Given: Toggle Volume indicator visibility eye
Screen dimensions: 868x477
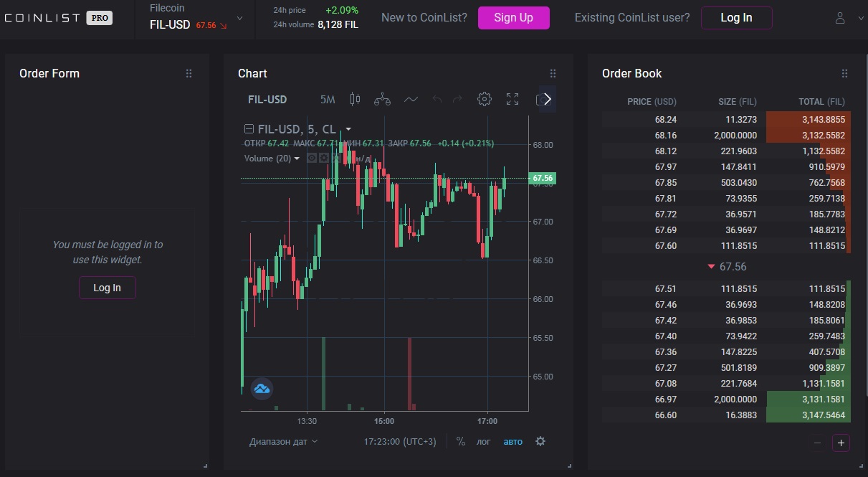Looking at the screenshot, I should 312,158.
